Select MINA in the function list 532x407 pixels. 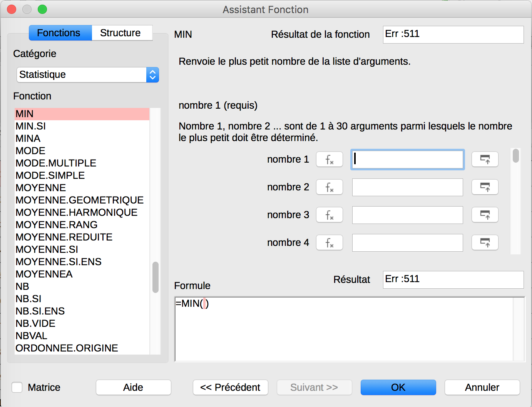[82, 138]
